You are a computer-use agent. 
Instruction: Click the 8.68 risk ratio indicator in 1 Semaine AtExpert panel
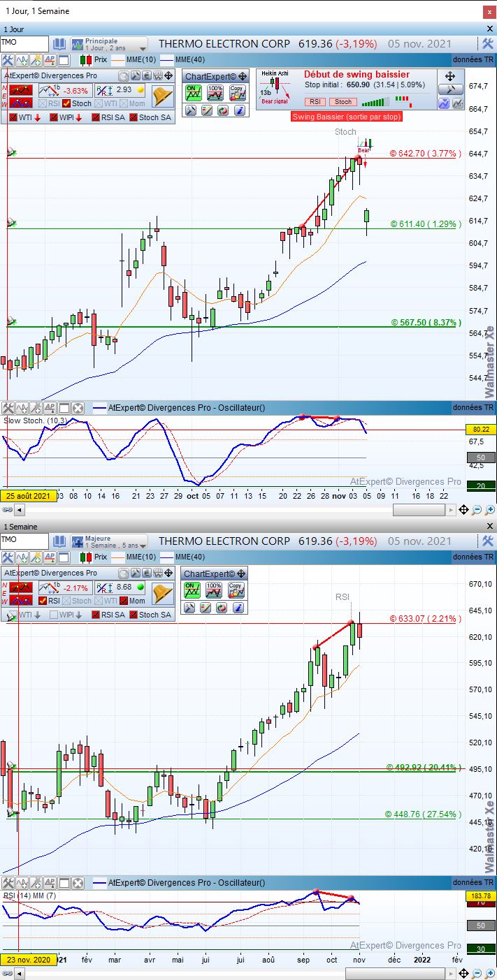pos(121,587)
